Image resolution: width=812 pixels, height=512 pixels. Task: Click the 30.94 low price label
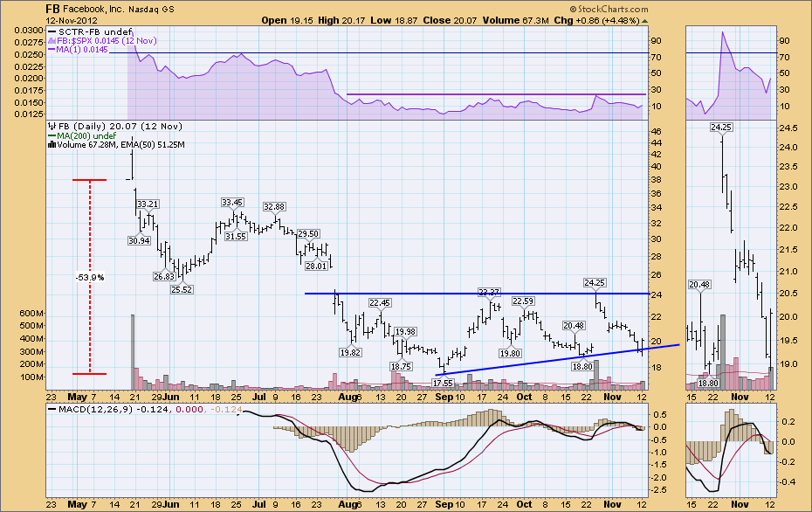140,240
